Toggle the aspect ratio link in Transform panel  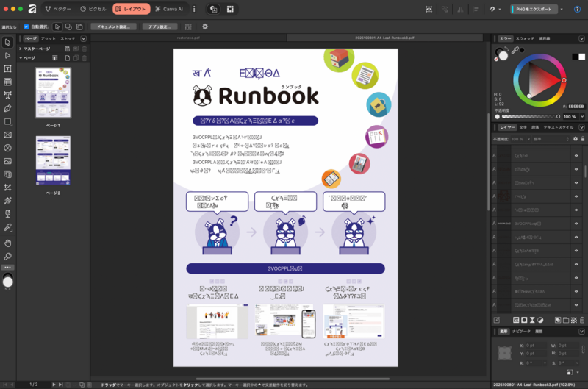(x=583, y=349)
